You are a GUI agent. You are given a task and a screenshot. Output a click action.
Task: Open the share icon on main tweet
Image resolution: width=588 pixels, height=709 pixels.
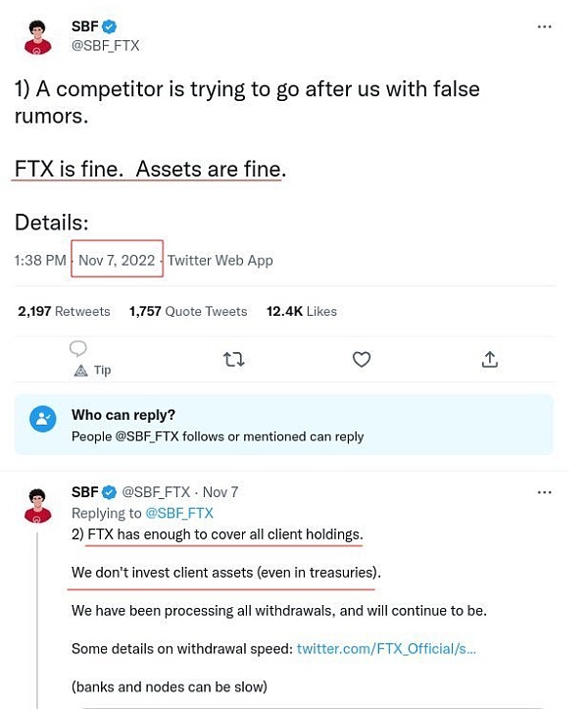tap(490, 360)
